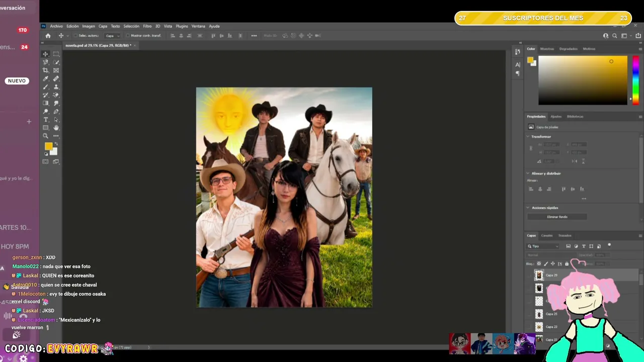
Task: Select the Crop tool
Action: [x=45, y=70]
